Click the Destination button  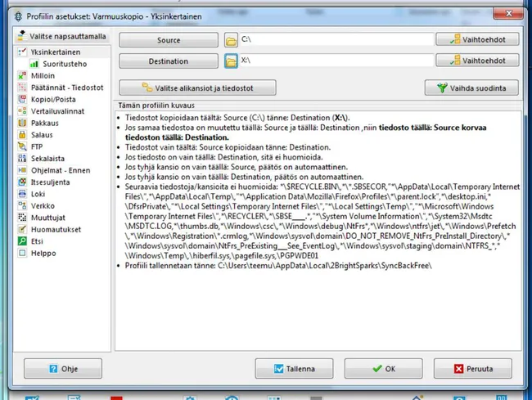pos(169,61)
